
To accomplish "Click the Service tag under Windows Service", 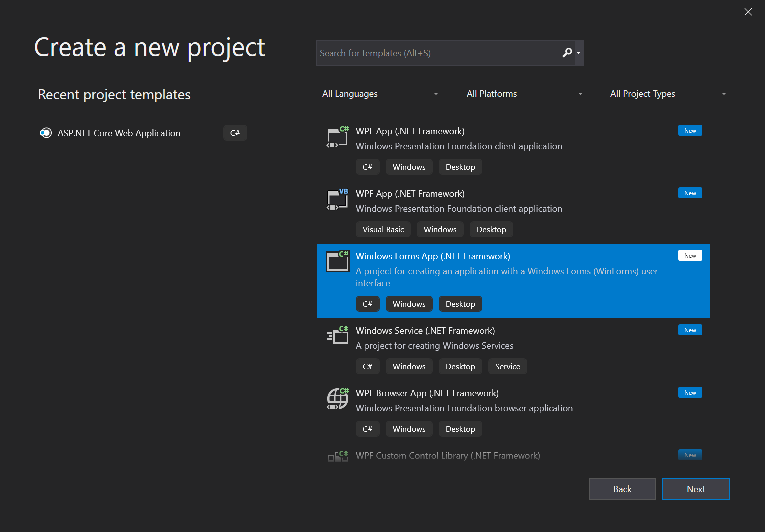I will coord(507,366).
